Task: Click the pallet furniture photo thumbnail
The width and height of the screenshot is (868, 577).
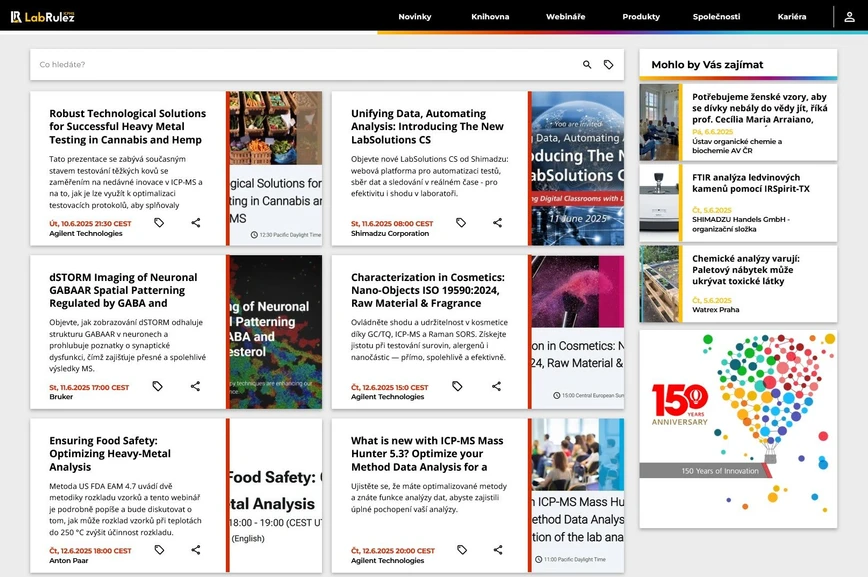Action: [x=659, y=284]
